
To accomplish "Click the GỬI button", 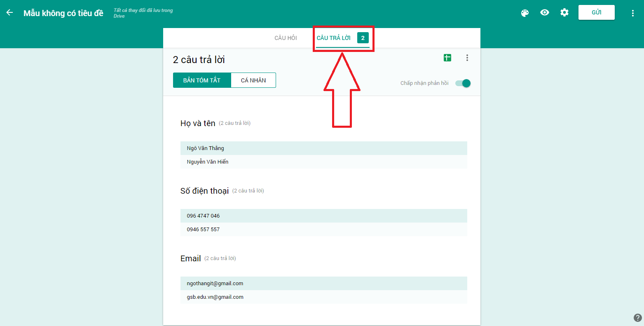I will point(597,12).
